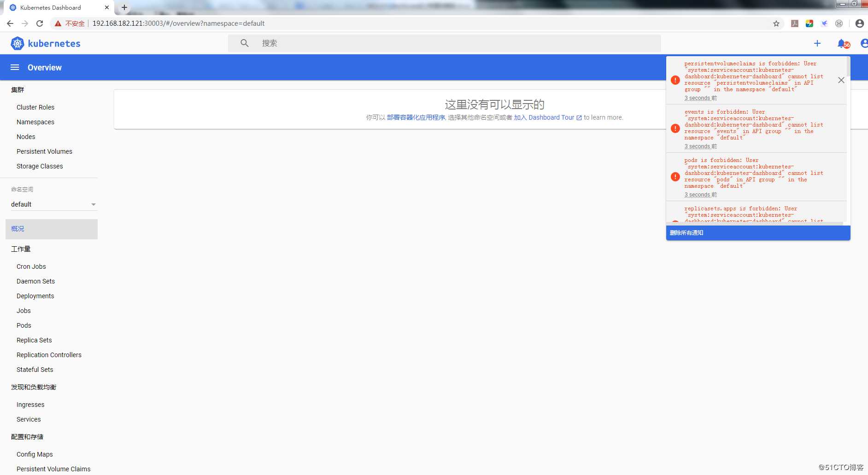868x475 pixels.
Task: Open Daemon Sets in sidebar
Action: (x=35, y=281)
